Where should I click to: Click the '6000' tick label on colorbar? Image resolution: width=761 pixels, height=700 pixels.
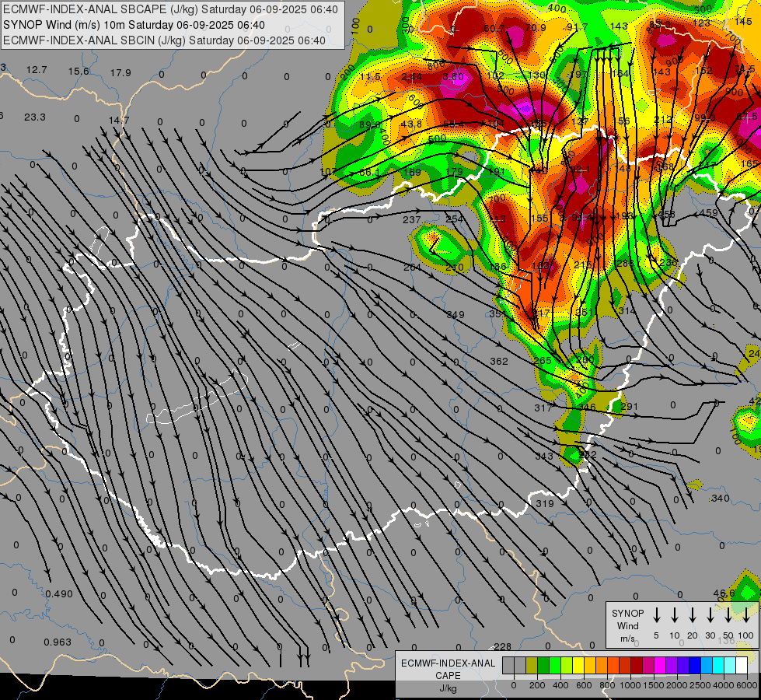(747, 685)
